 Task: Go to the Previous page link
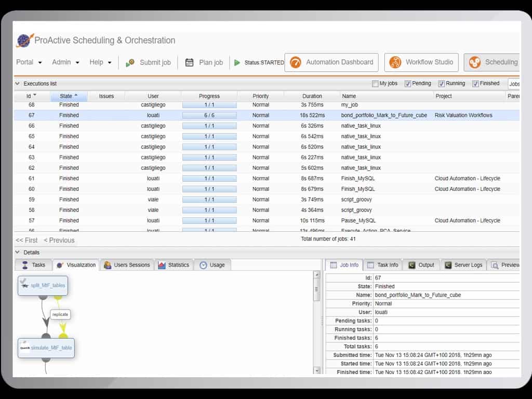[59, 240]
